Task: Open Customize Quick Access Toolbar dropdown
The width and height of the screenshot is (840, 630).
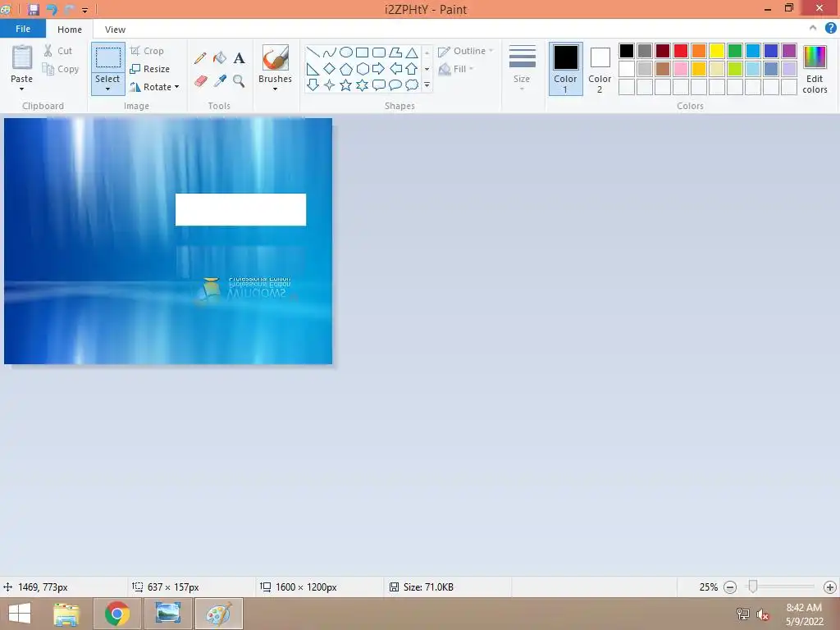Action: [84, 10]
